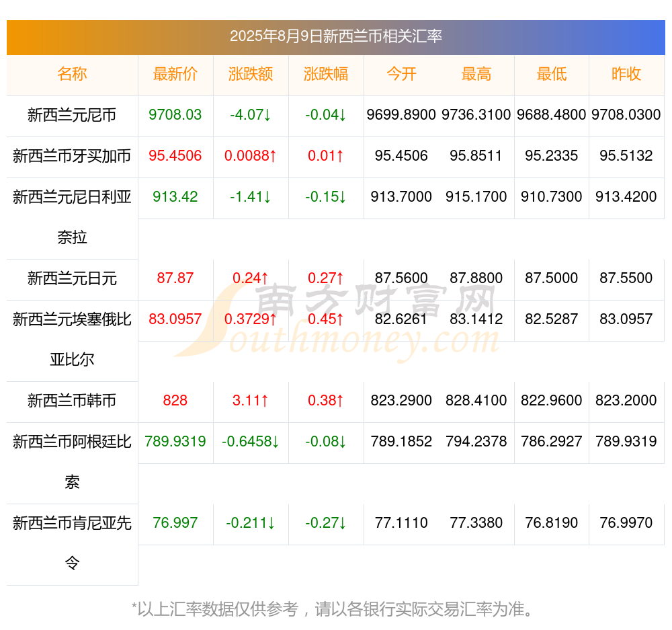This screenshot has height=630, width=672.
Task: Click the up-arrow percentage 0.38
Action: (326, 401)
